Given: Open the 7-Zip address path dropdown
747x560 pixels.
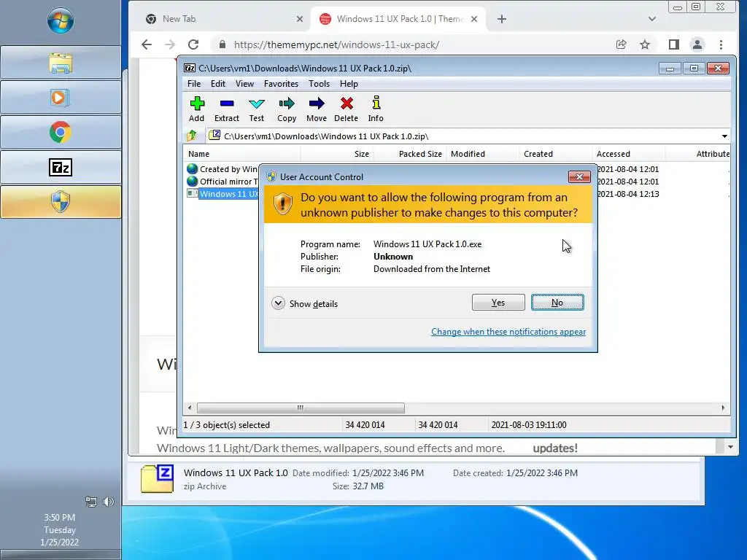Looking at the screenshot, I should [x=724, y=136].
